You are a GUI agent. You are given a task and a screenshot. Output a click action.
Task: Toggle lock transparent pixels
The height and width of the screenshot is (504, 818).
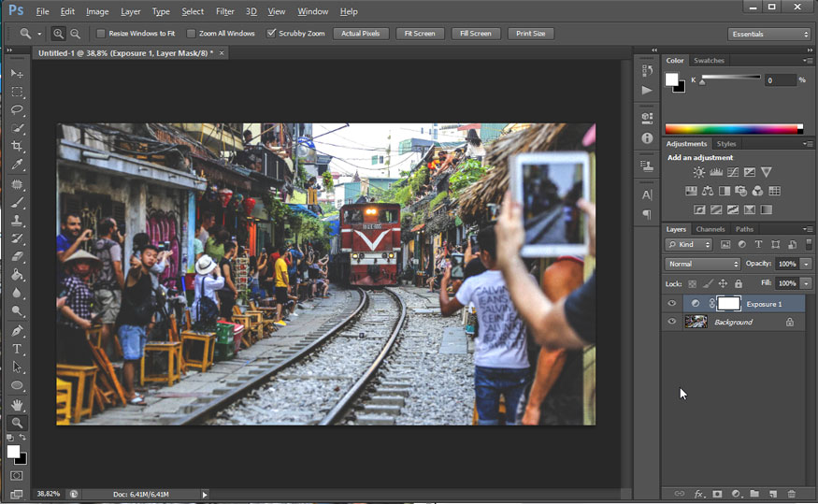pos(693,284)
